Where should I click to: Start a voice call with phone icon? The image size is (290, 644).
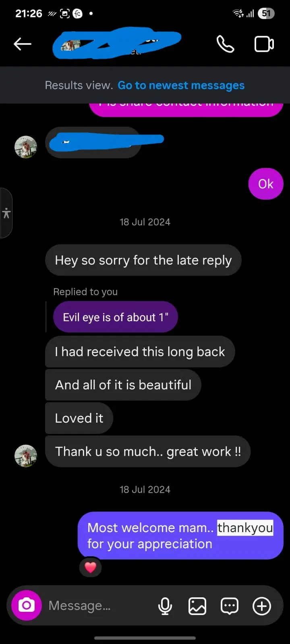[x=225, y=44]
